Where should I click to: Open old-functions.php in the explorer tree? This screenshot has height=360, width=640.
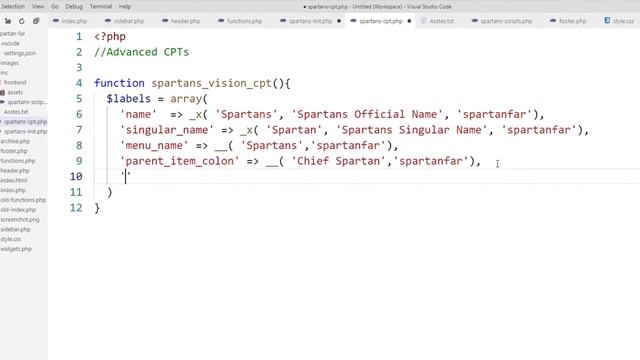click(23, 200)
